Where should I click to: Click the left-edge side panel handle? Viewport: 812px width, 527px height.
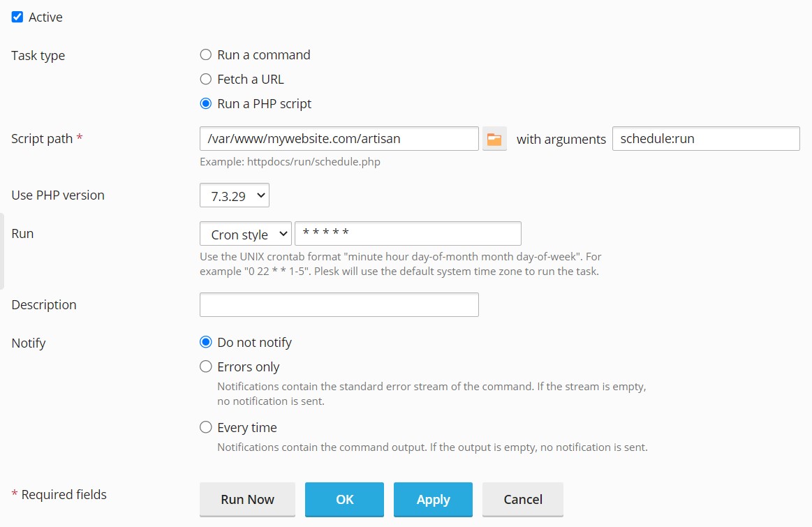click(x=2, y=251)
